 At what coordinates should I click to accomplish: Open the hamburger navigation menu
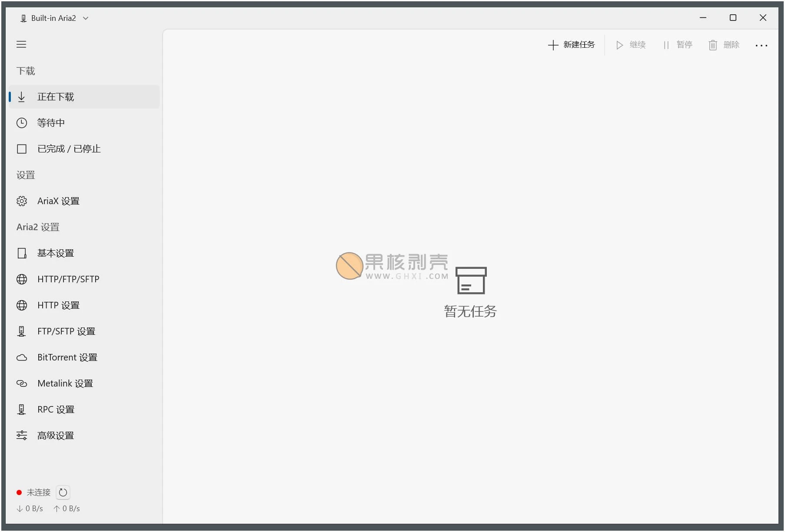pyautogui.click(x=21, y=44)
